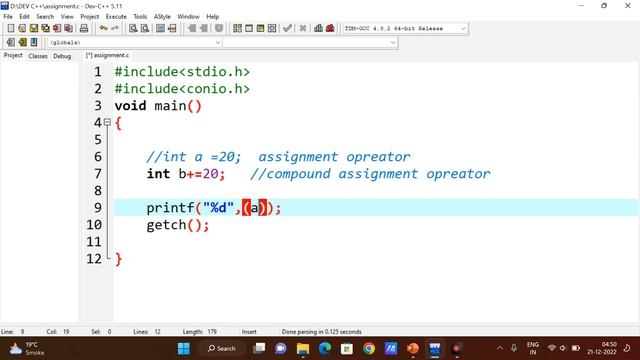Click the Goto line toolbar icon
Screen dimensions: 640x360
[x=172, y=28]
